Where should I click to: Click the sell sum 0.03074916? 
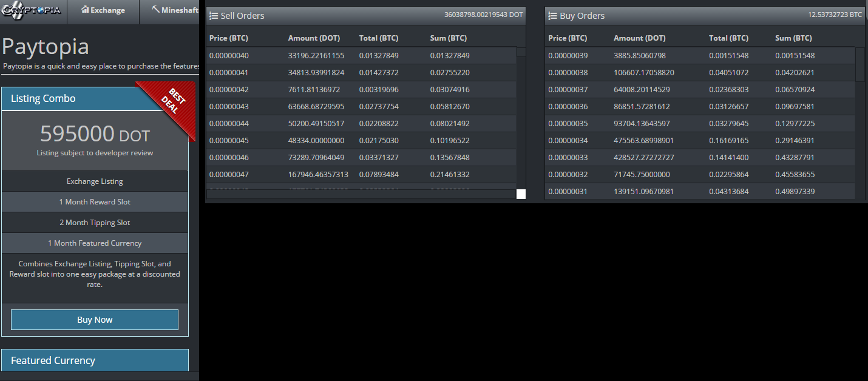[x=450, y=90]
